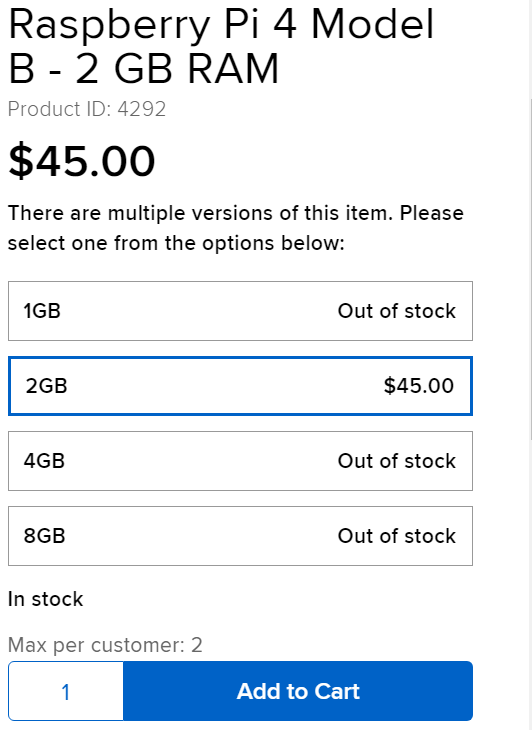The image size is (532, 730).
Task: Click the Product ID: 4292 text
Action: click(87, 109)
